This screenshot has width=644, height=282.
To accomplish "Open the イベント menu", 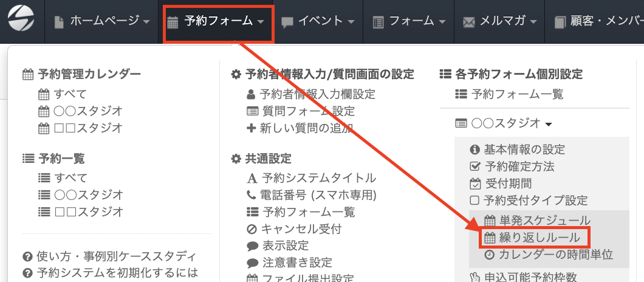I will [318, 22].
